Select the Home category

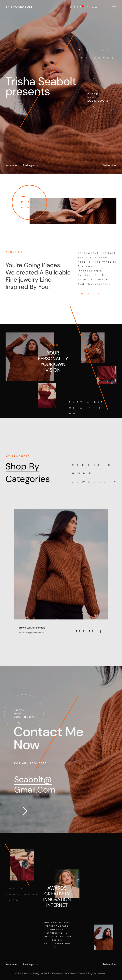click(x=82, y=473)
